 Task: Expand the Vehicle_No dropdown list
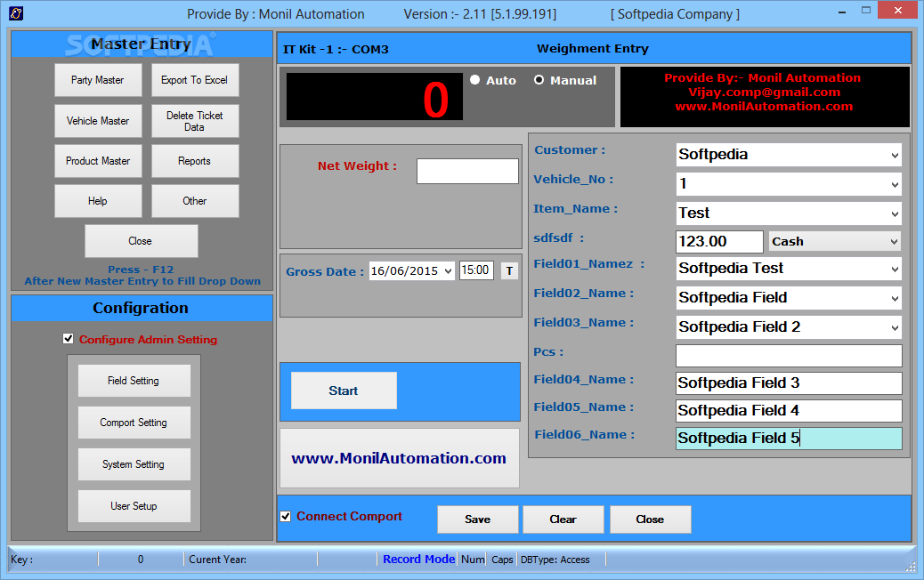click(894, 183)
